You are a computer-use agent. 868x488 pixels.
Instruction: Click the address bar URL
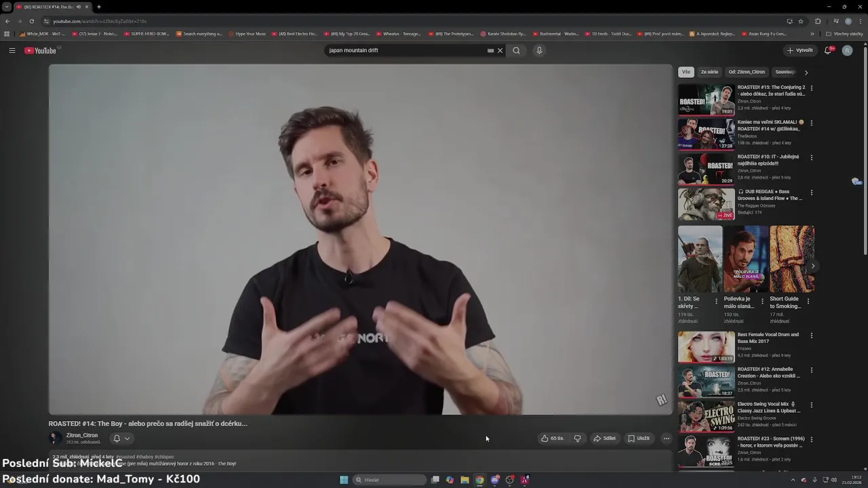click(100, 21)
